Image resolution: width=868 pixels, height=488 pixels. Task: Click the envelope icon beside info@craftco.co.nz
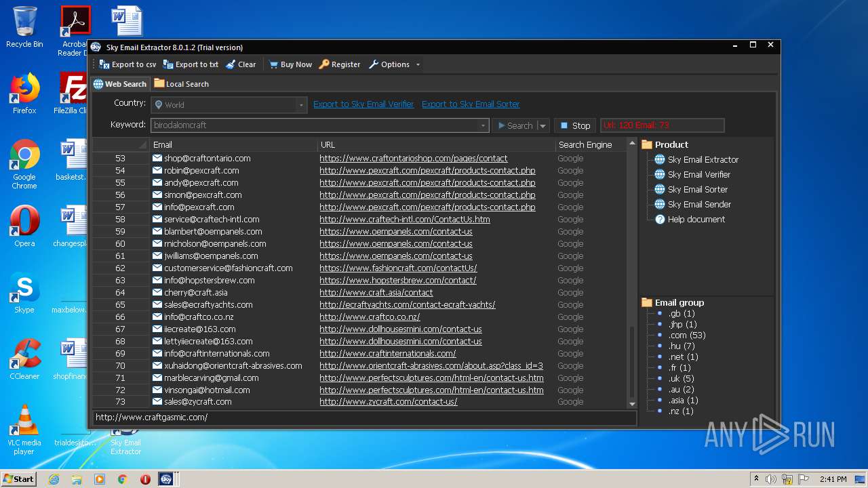[157, 317]
